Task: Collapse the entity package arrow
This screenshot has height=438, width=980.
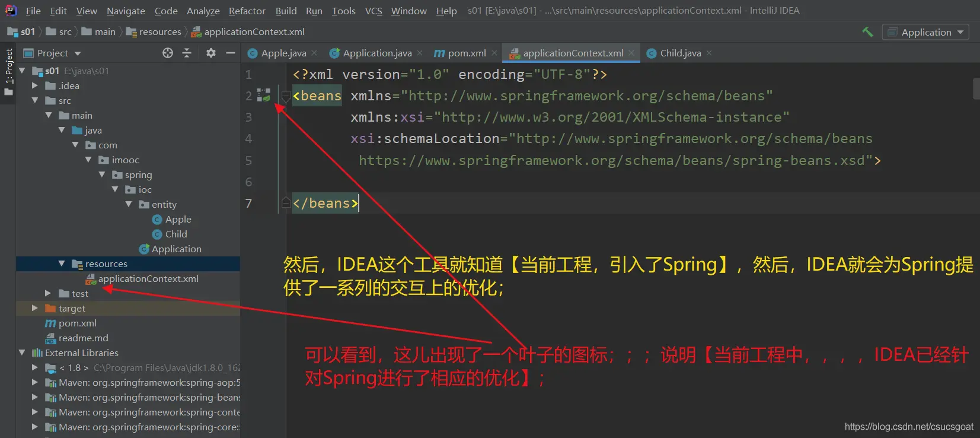Action: 129,204
